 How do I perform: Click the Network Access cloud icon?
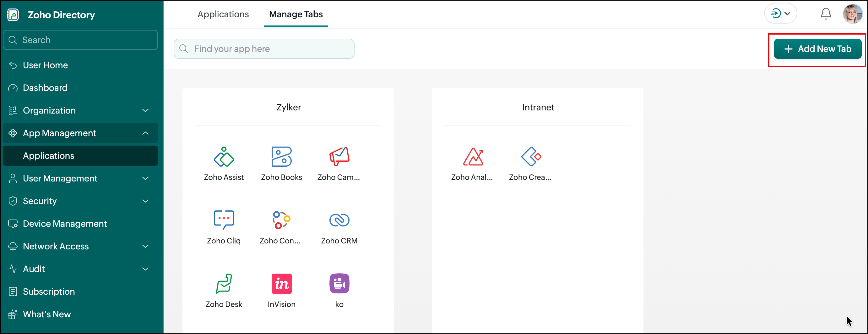[13, 246]
